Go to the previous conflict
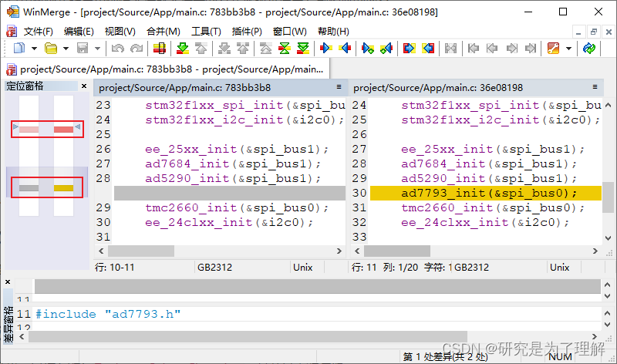This screenshot has width=617, height=364. click(x=243, y=49)
